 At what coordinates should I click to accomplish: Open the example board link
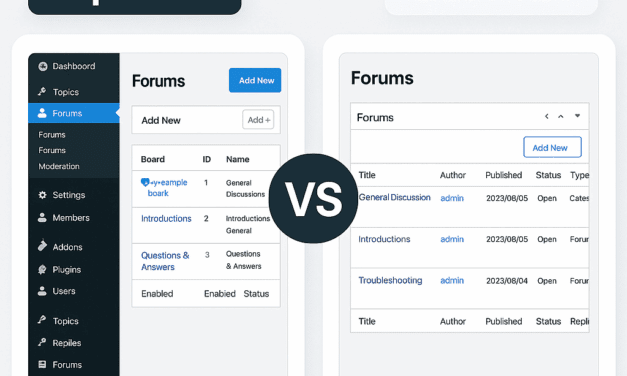[164, 188]
